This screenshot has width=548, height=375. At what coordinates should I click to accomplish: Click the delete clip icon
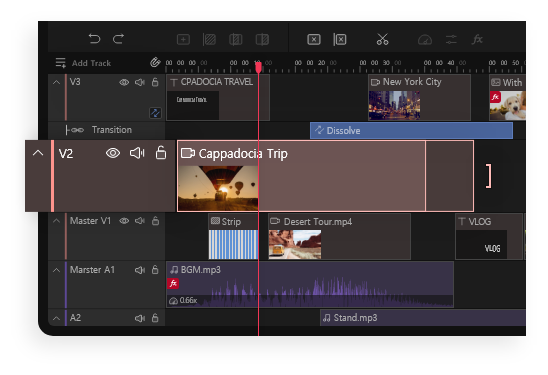tap(314, 39)
